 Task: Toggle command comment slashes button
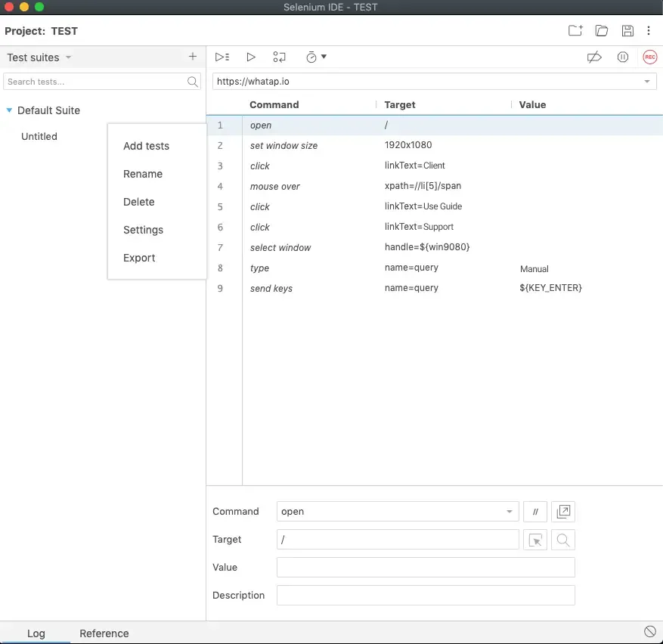535,512
